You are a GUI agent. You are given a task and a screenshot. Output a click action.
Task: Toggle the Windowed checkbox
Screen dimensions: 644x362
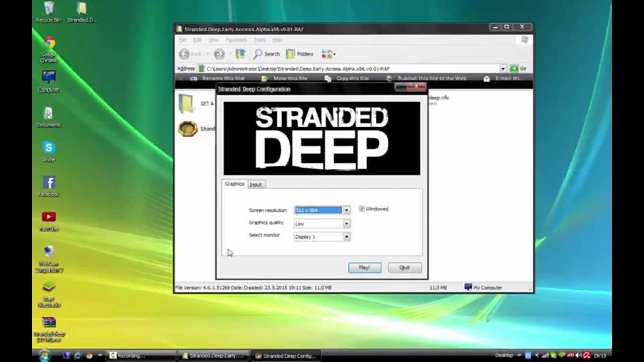coord(362,209)
